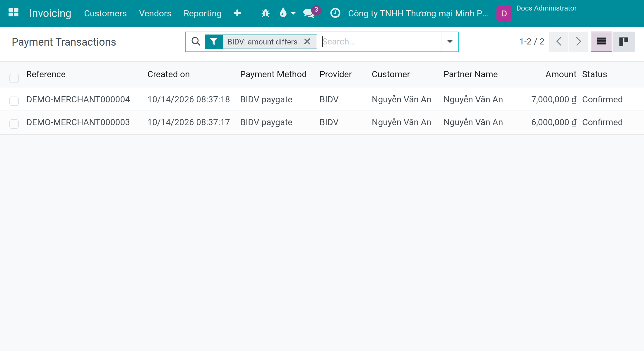Image resolution: width=644 pixels, height=351 pixels.
Task: Sort by Partner Name column header
Action: 470,74
